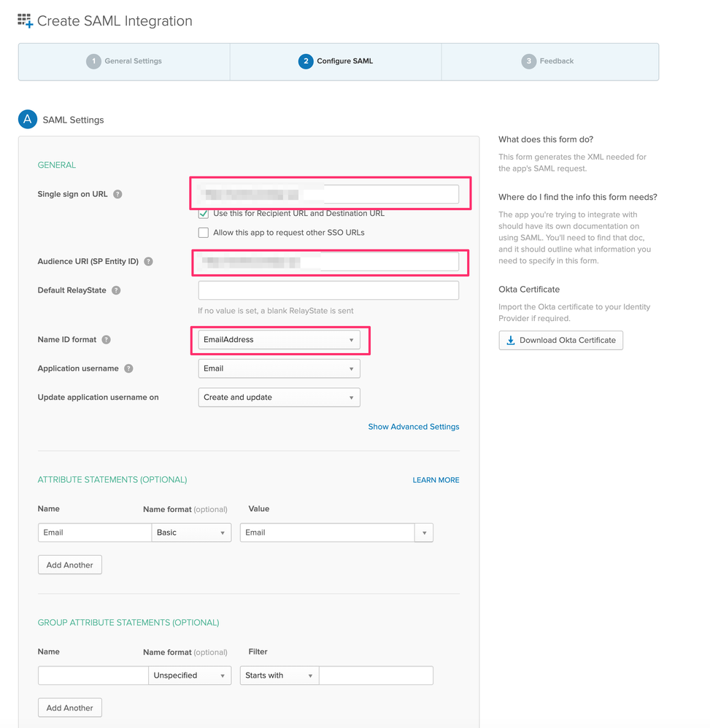Focus the Audience URI input field
This screenshot has width=710, height=728.
coord(328,261)
